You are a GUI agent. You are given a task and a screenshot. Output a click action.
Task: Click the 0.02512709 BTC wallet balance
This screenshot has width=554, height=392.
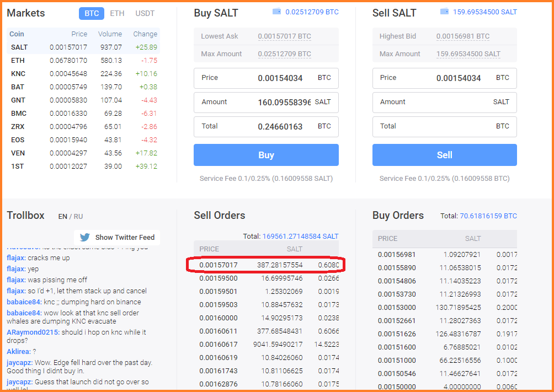(312, 12)
